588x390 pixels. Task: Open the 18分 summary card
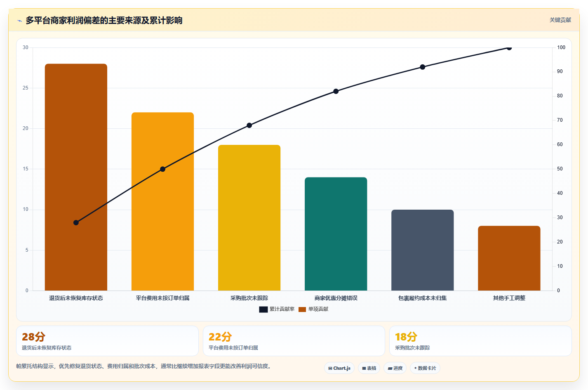480,341
